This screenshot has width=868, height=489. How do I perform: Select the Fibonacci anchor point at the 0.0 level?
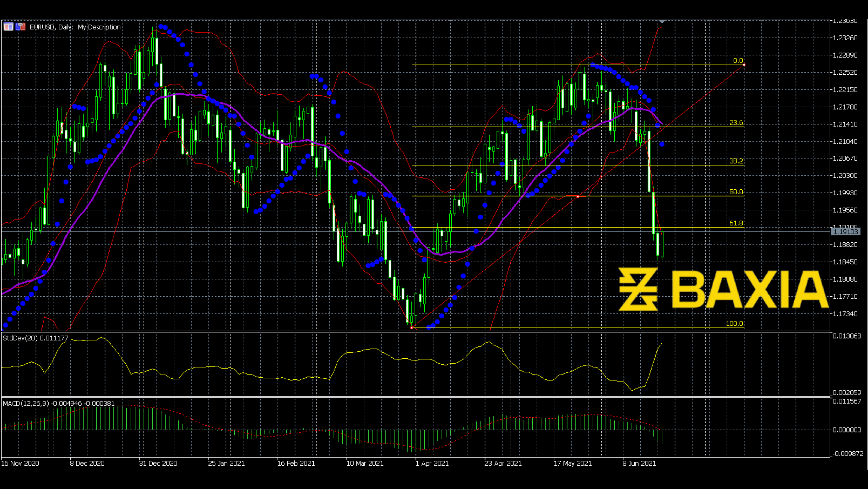tap(744, 65)
